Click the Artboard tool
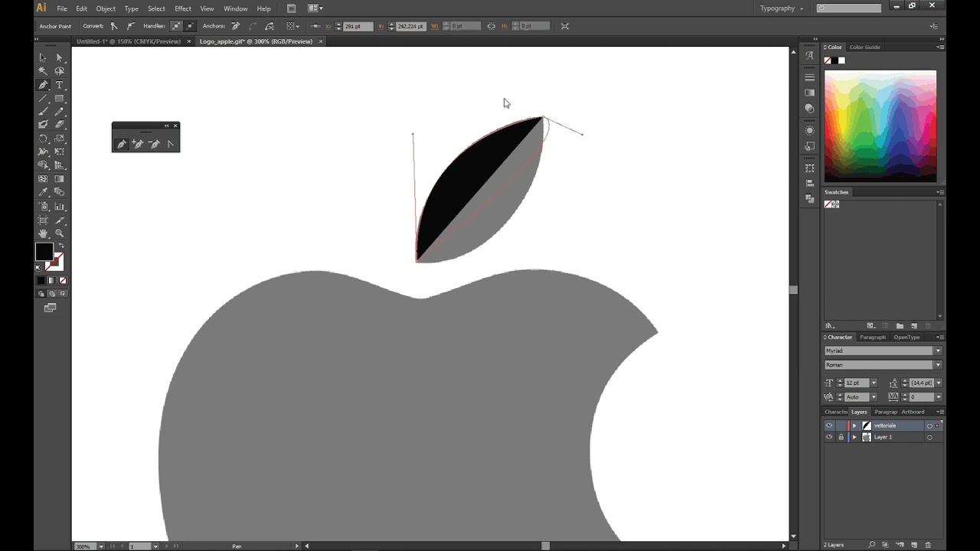 (43, 220)
